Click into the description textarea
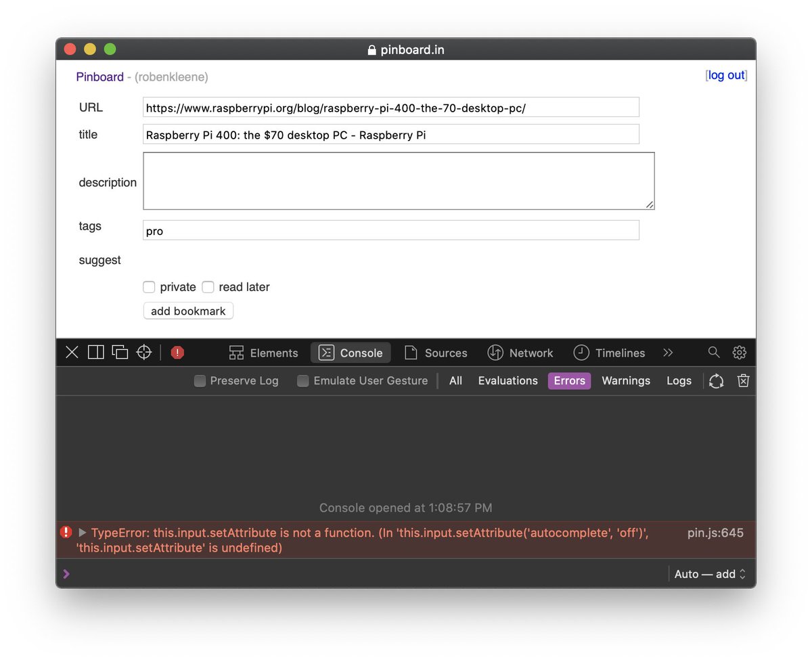The height and width of the screenshot is (662, 812). pyautogui.click(x=399, y=181)
